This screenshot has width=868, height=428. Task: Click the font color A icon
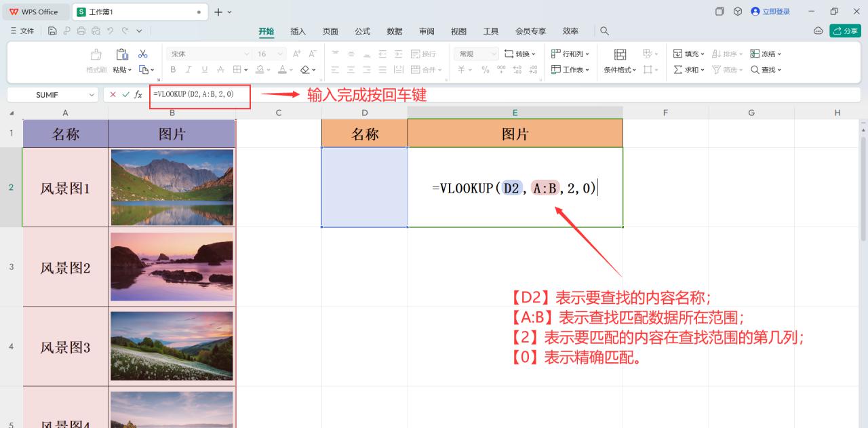282,70
